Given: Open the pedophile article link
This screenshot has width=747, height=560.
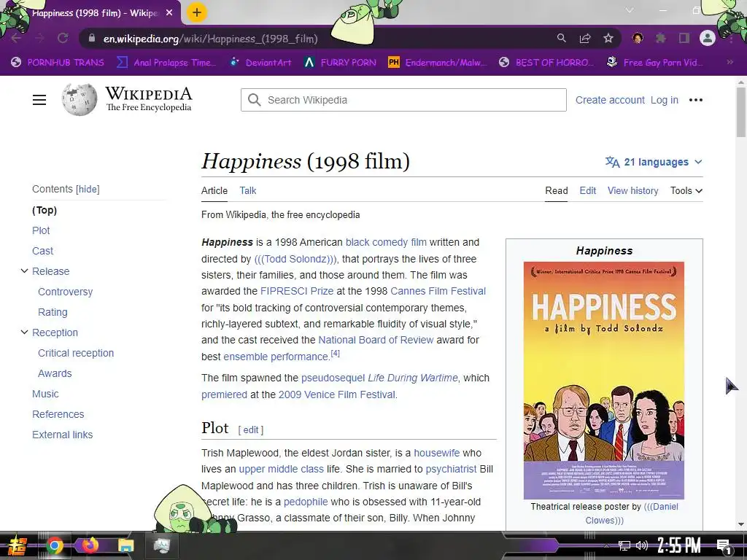Looking at the screenshot, I should pyautogui.click(x=306, y=502).
